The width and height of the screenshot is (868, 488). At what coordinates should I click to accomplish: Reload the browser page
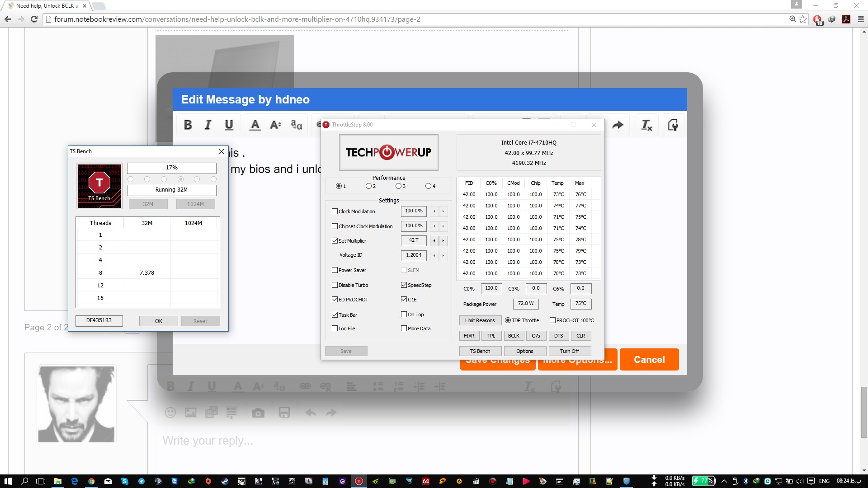click(34, 19)
